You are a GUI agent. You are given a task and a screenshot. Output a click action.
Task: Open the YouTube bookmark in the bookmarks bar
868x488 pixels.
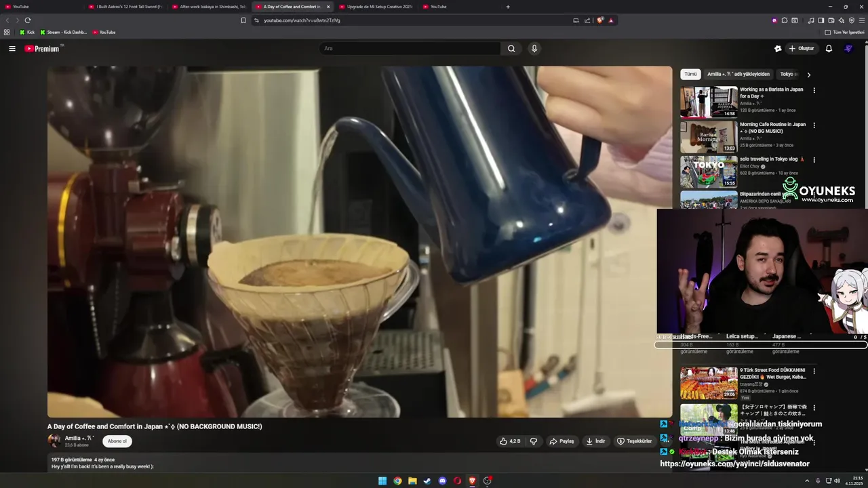tap(104, 32)
